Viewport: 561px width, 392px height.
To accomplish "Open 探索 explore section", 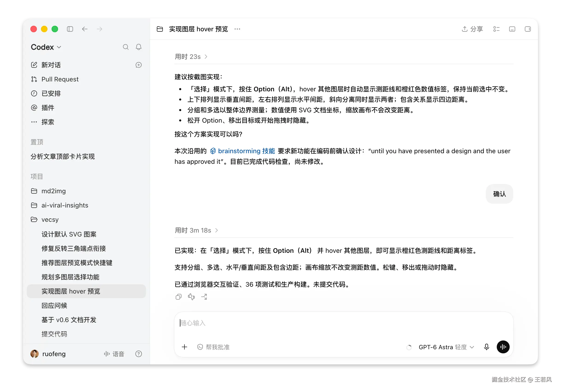I will pos(86,122).
